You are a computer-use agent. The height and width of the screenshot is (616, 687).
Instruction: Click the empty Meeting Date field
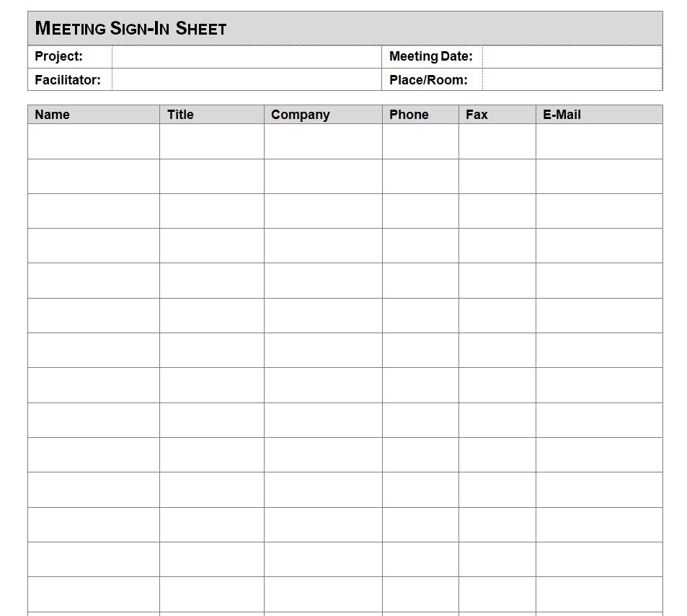[x=572, y=56]
